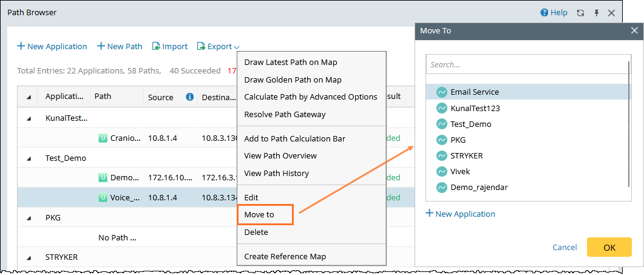Click the Import toolbar button

pyautogui.click(x=170, y=47)
